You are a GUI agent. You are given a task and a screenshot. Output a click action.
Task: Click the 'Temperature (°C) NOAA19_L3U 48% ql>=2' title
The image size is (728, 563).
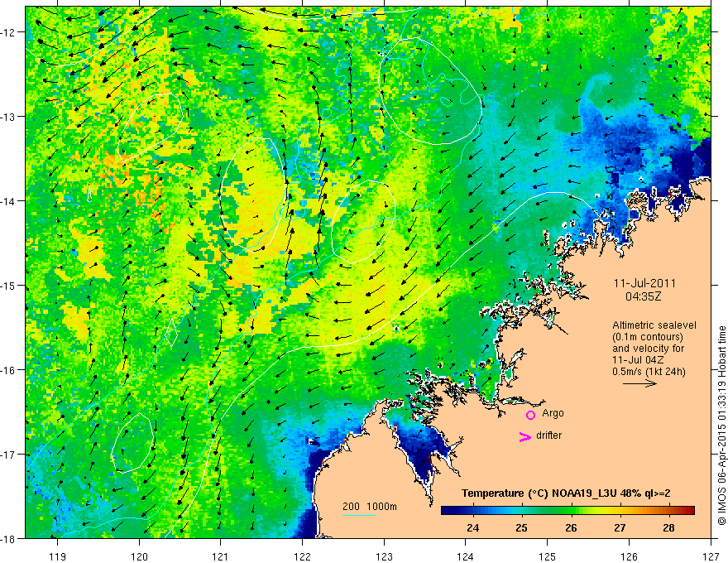tap(566, 493)
